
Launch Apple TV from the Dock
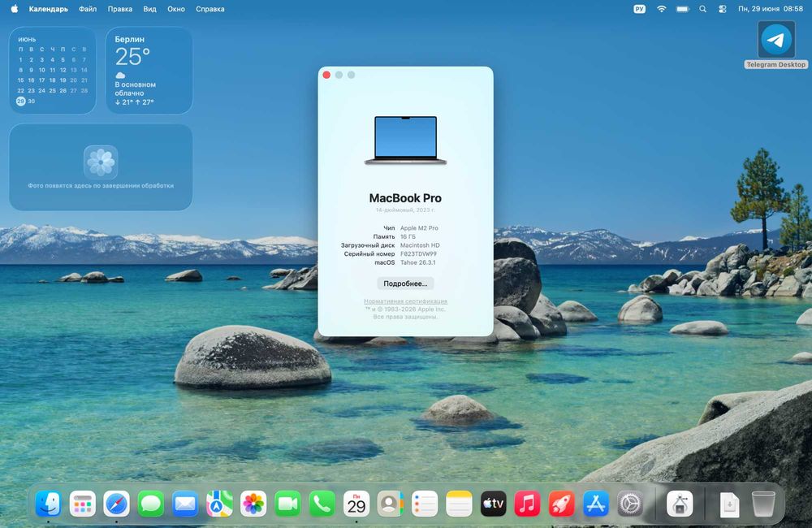[493, 503]
